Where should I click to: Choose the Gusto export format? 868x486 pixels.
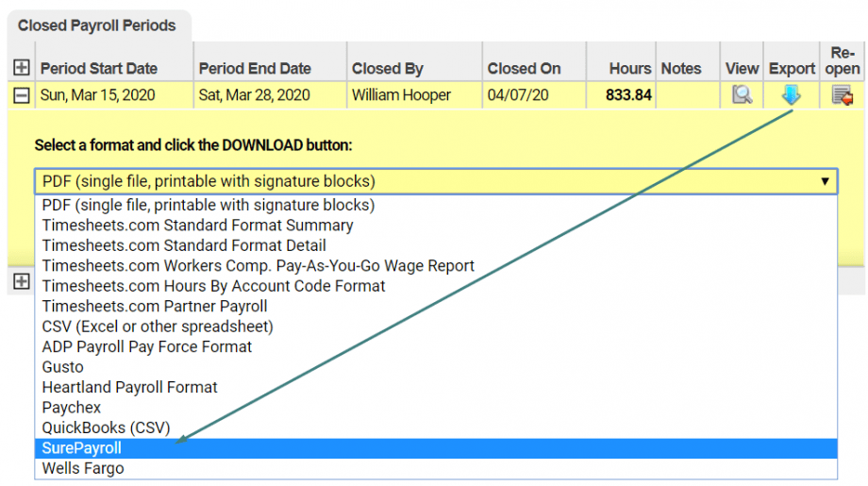pos(436,367)
